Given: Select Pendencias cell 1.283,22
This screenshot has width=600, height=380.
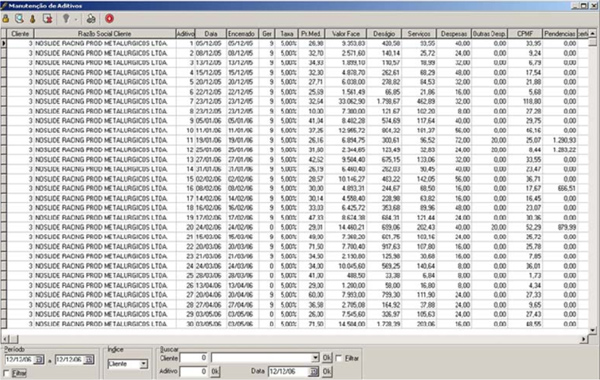Looking at the screenshot, I should coord(560,150).
